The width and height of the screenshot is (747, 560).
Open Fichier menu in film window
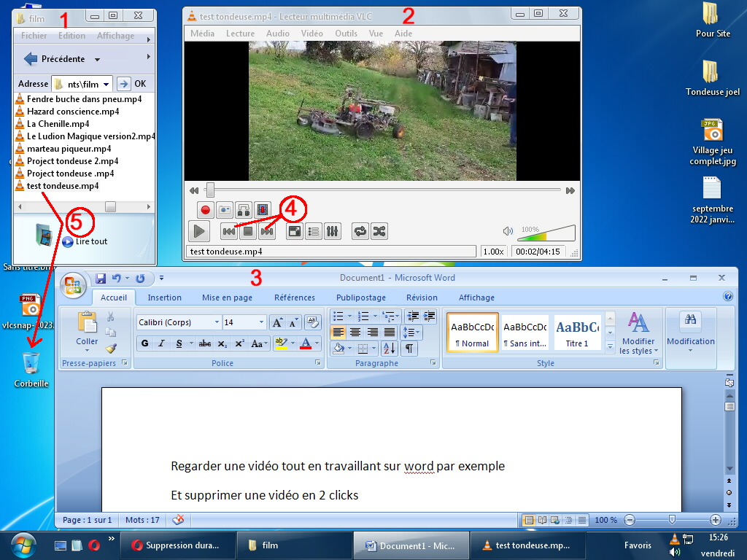point(34,36)
